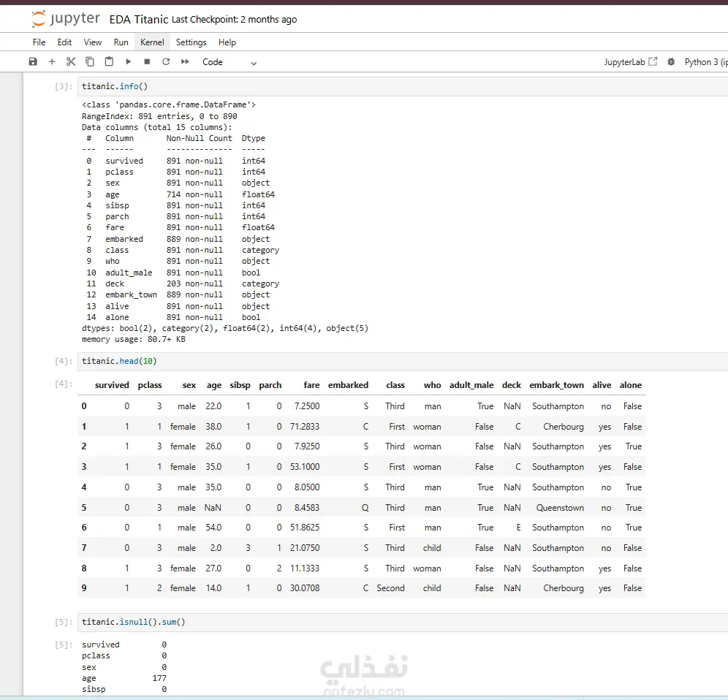This screenshot has width=728, height=700.
Task: Open the Help menu
Action: [x=227, y=42]
